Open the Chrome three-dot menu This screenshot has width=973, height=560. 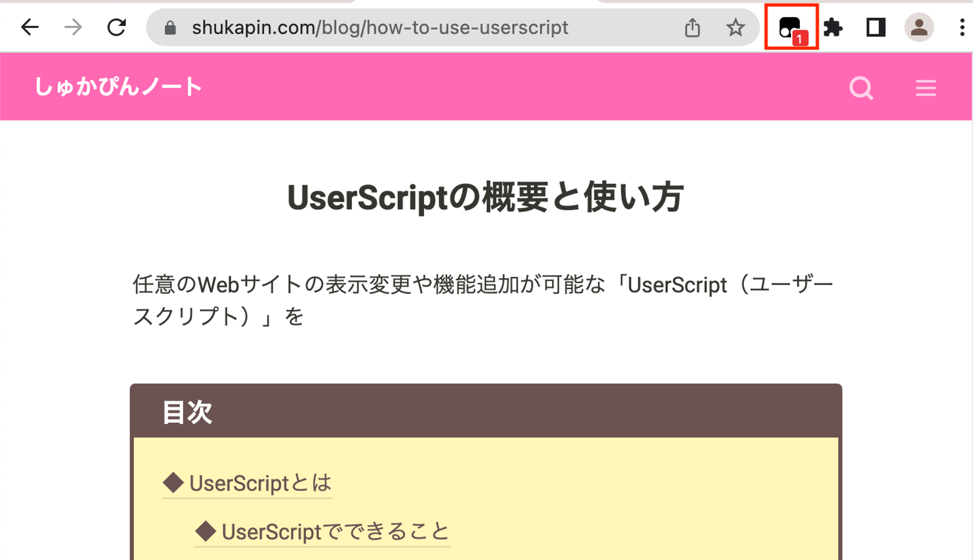click(962, 27)
